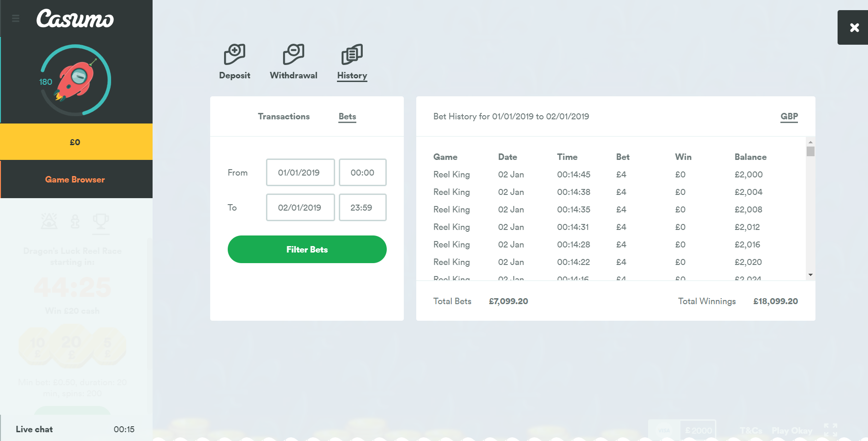Click the 00:15 session timer
868x441 pixels.
(124, 429)
